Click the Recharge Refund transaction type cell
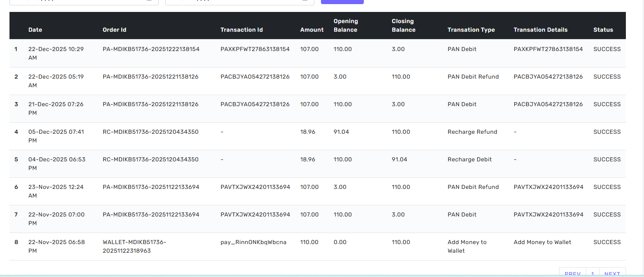The height and width of the screenshot is (277, 644). click(472, 132)
